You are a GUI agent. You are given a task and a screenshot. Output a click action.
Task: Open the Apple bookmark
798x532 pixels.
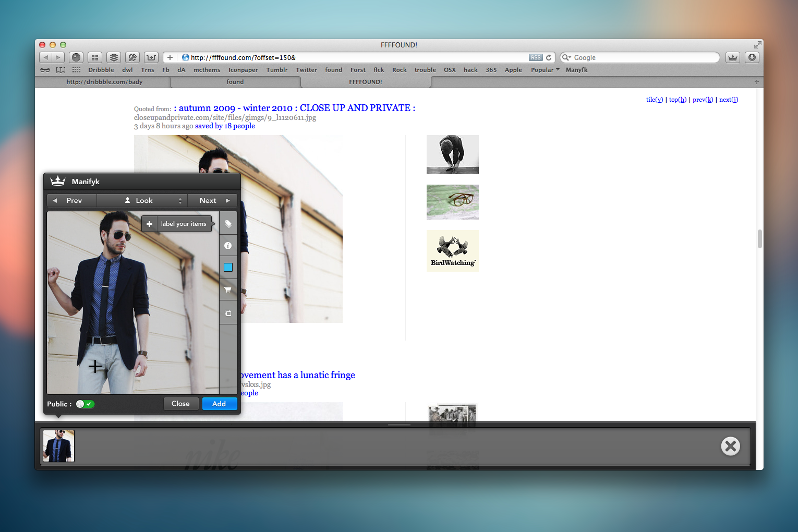click(x=513, y=70)
